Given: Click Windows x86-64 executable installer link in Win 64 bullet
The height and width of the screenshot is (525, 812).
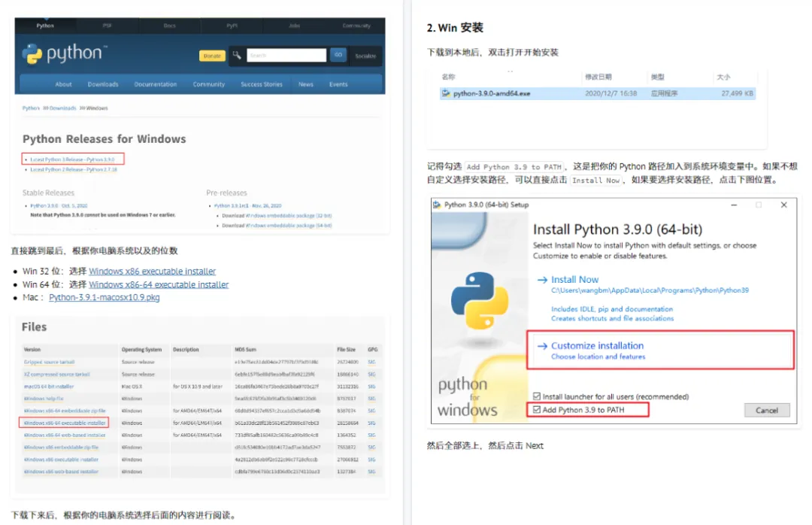Looking at the screenshot, I should (159, 284).
